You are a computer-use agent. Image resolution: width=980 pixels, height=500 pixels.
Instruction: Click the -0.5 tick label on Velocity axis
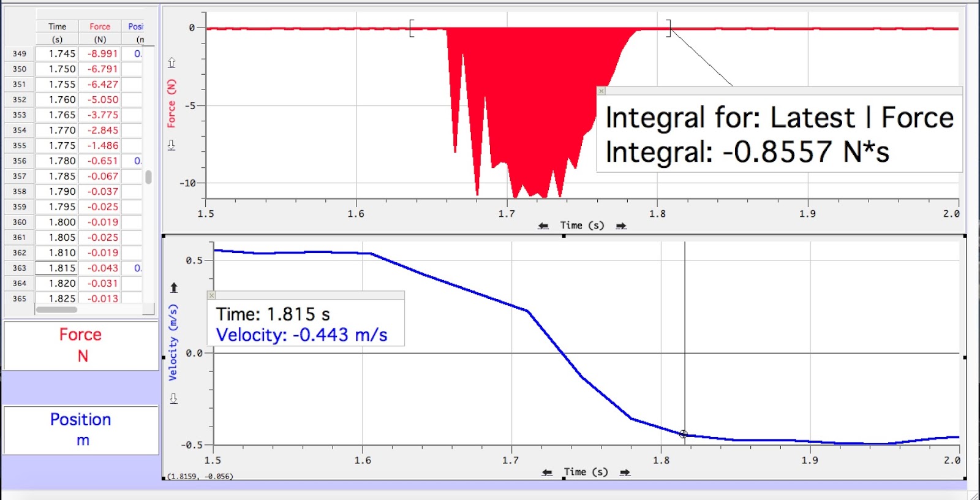tap(192, 445)
